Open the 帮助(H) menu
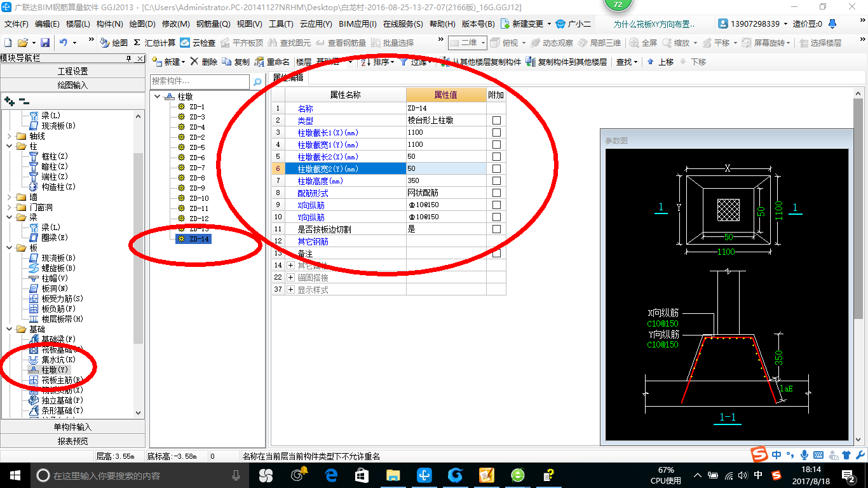Viewport: 868px width, 488px height. coord(442,24)
